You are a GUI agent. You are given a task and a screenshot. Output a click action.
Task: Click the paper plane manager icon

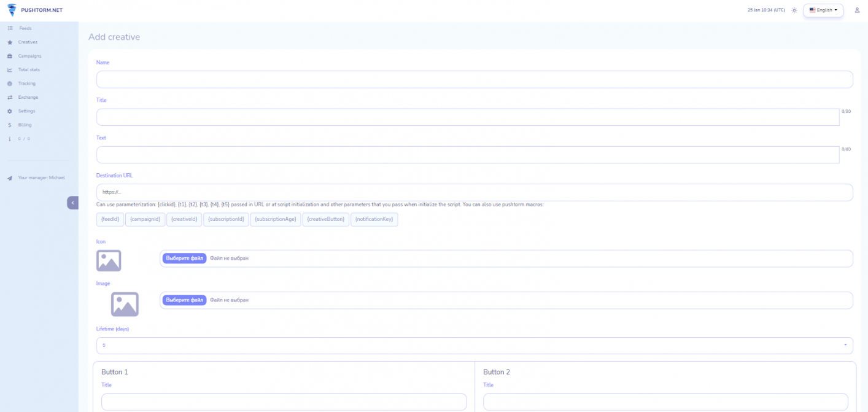click(10, 178)
